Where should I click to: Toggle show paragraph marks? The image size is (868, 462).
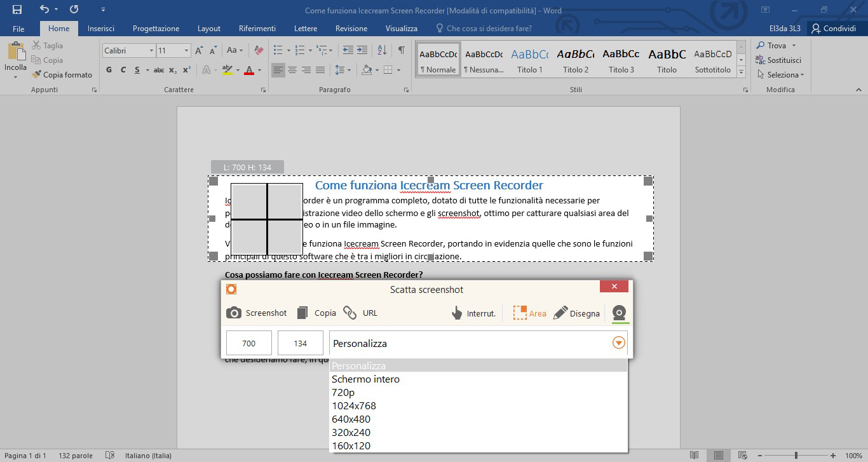click(x=401, y=50)
